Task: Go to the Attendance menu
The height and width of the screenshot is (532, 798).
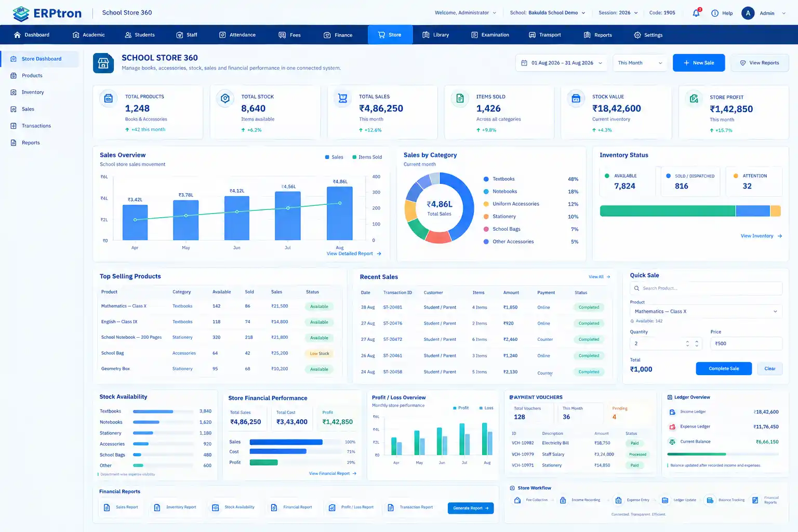Action: tap(237, 35)
